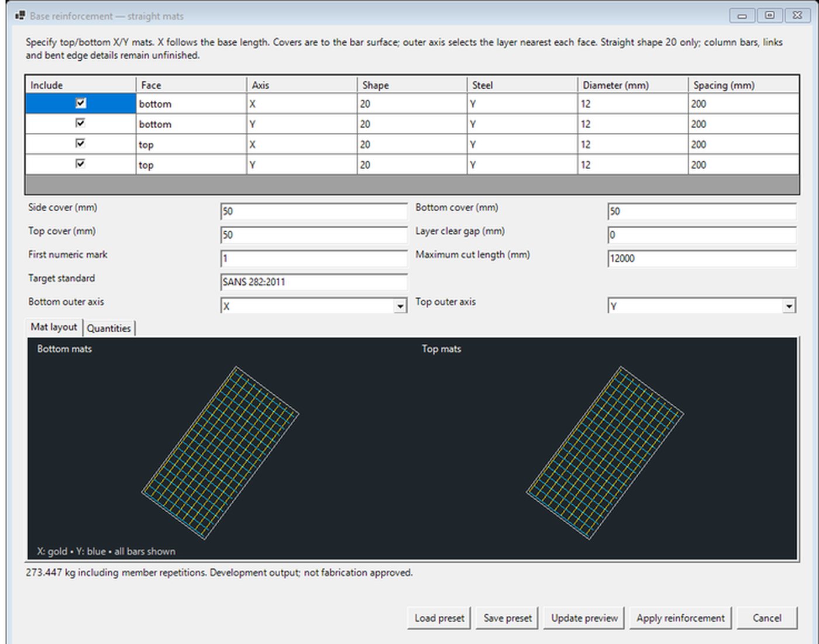
Task: Click the Save preset button
Action: (508, 618)
